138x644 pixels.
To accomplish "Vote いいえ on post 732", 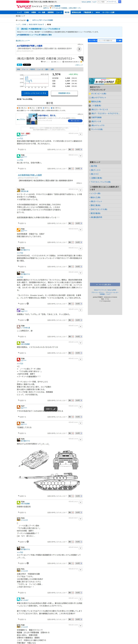I will [x=79, y=304].
